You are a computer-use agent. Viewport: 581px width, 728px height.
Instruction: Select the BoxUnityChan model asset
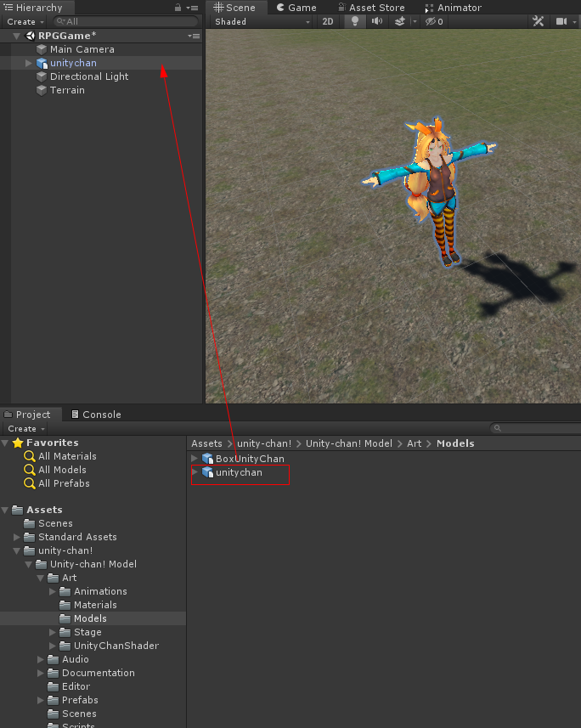(250, 459)
